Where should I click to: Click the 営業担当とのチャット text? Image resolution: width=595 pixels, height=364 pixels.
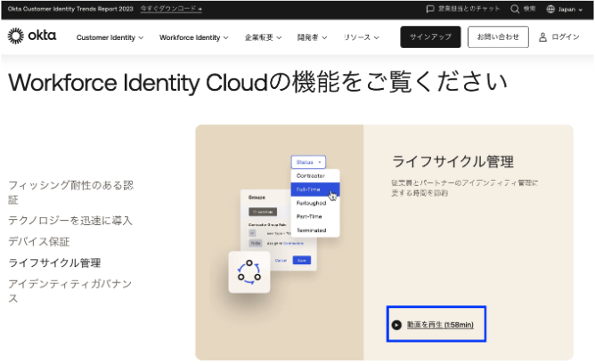click(469, 9)
